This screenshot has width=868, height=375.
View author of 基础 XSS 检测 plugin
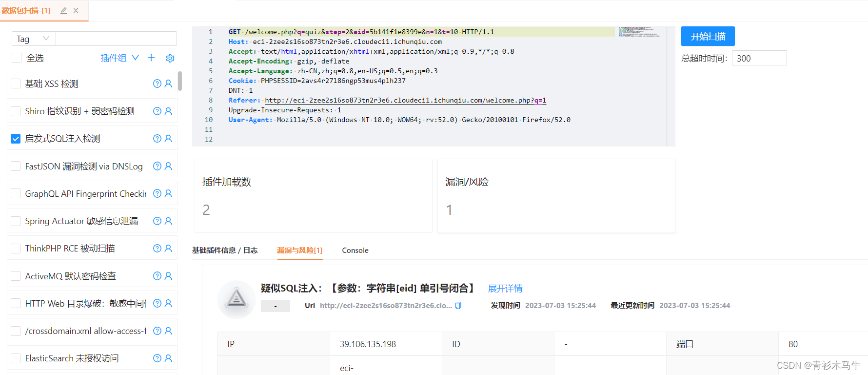click(x=169, y=83)
